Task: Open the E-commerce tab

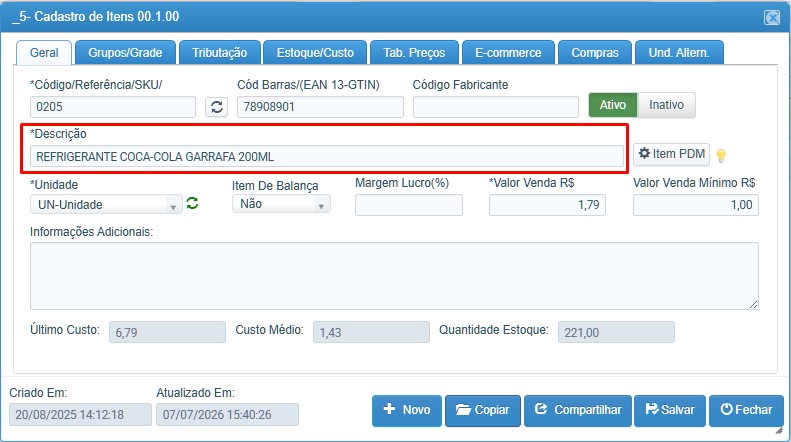Action: pyautogui.click(x=508, y=53)
